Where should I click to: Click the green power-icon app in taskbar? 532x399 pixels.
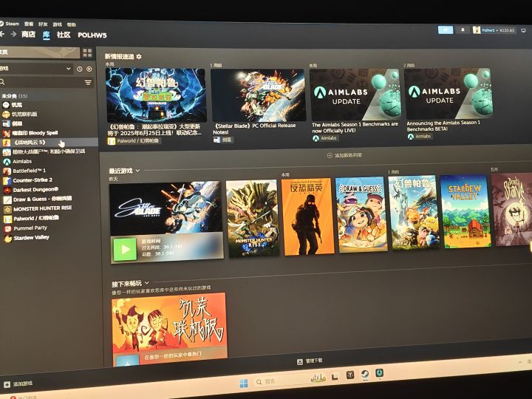(379, 373)
